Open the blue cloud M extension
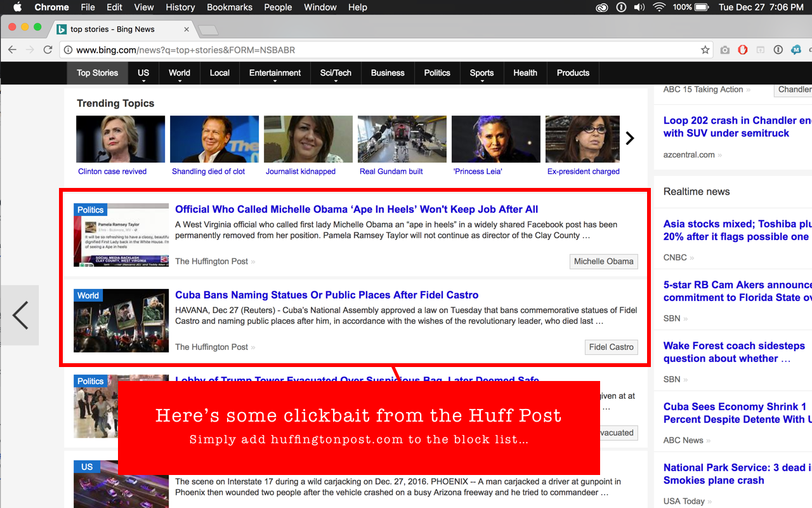The width and height of the screenshot is (812, 508). point(796,50)
